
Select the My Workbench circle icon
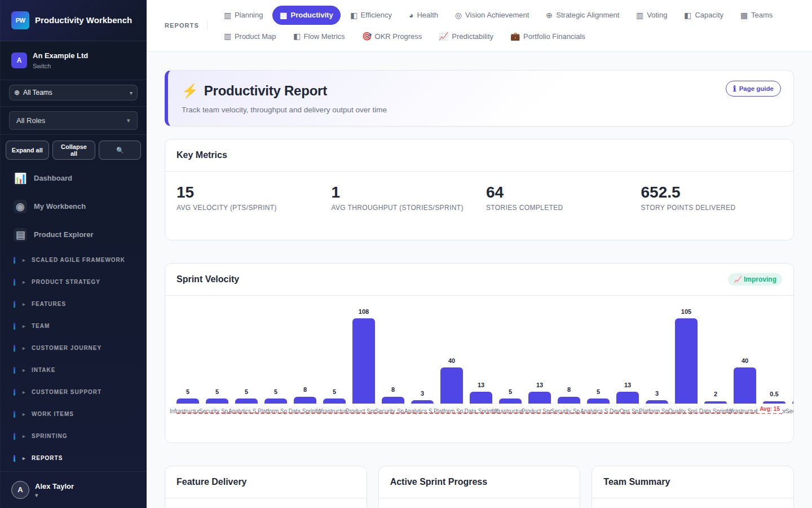(20, 207)
